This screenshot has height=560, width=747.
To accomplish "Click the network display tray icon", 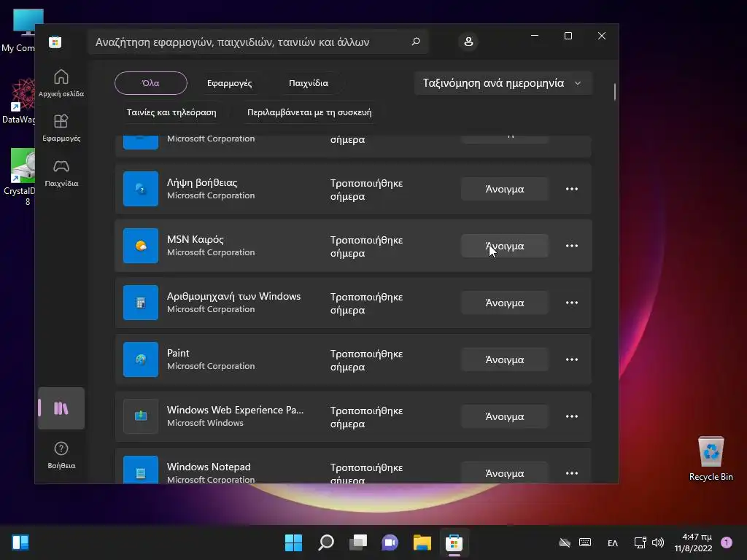I will click(640, 542).
